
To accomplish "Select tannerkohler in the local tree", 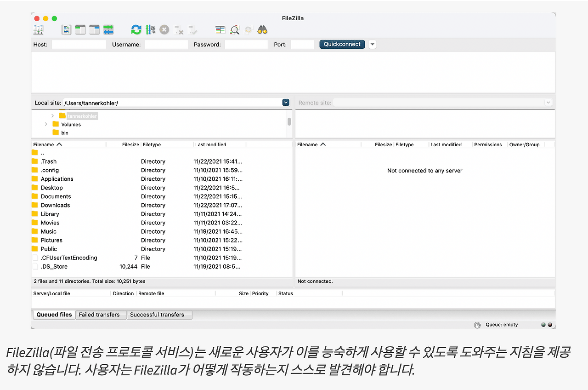I will tap(82, 116).
